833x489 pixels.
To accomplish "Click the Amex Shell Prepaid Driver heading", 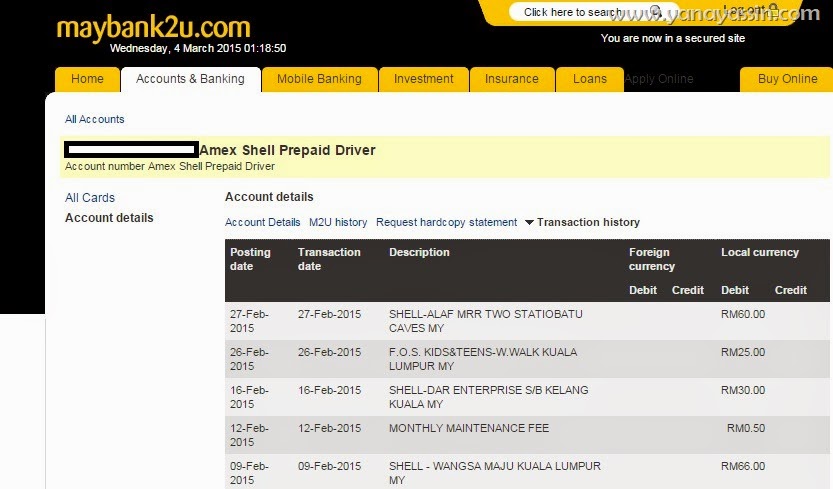I will (287, 150).
